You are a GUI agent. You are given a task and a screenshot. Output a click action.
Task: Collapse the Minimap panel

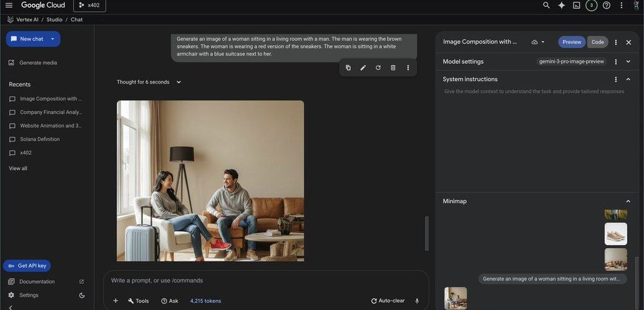(628, 201)
